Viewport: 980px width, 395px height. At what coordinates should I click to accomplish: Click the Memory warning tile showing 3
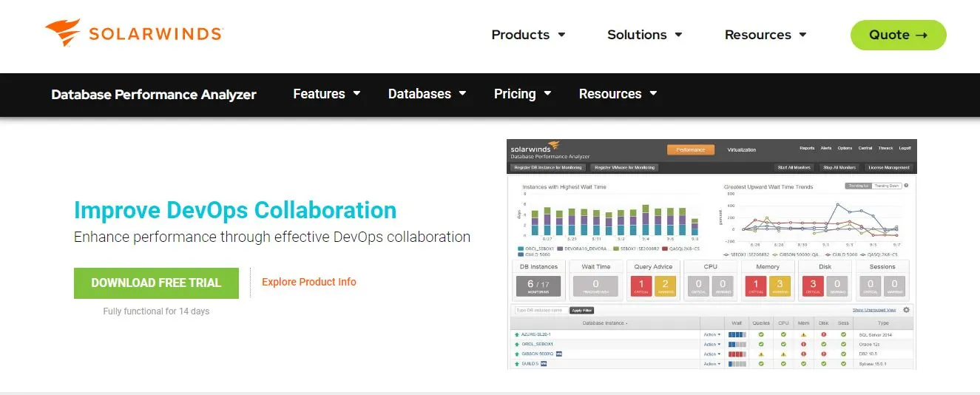click(x=780, y=286)
